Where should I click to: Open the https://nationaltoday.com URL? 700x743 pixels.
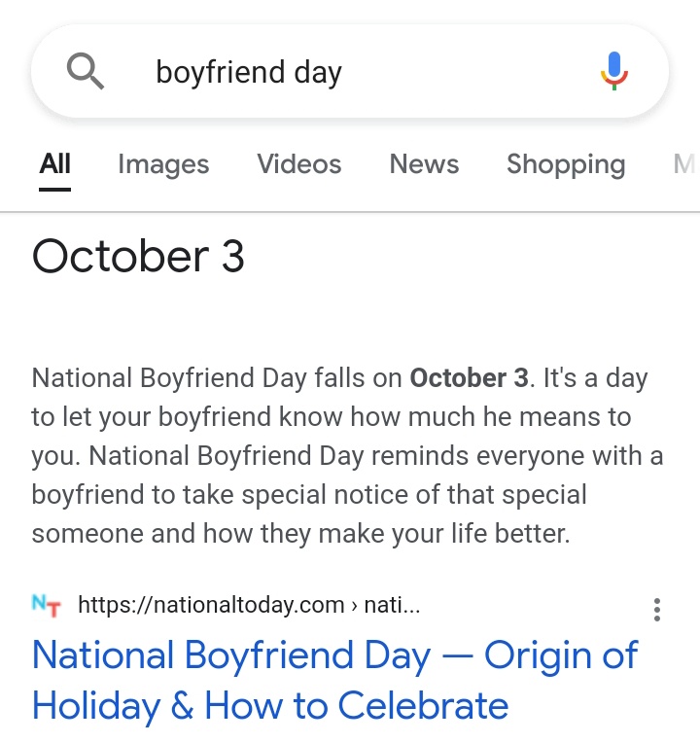(211, 605)
